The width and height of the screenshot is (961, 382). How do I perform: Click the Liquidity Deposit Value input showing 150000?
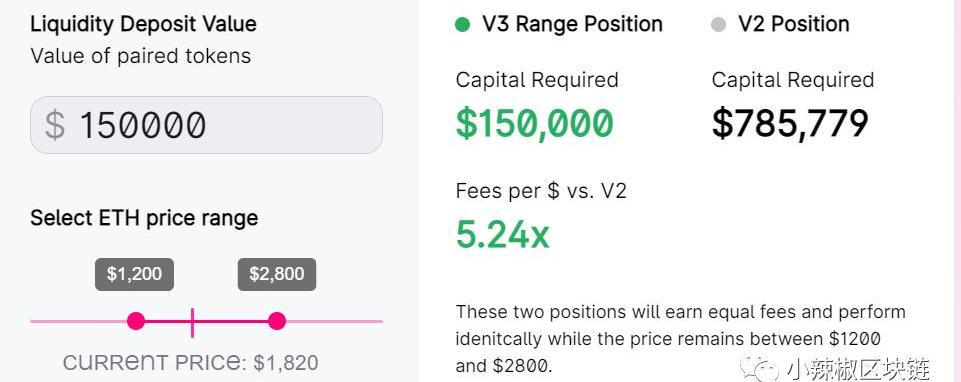(x=207, y=125)
